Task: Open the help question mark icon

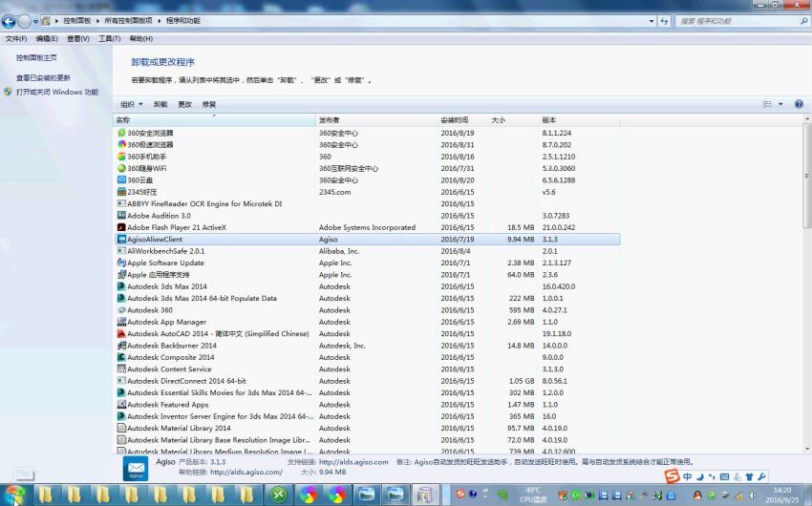Action: [x=799, y=104]
